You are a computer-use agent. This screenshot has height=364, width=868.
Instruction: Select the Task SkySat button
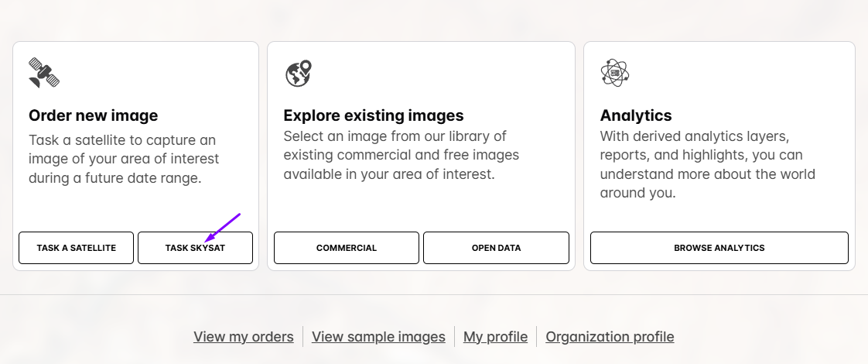coord(195,248)
